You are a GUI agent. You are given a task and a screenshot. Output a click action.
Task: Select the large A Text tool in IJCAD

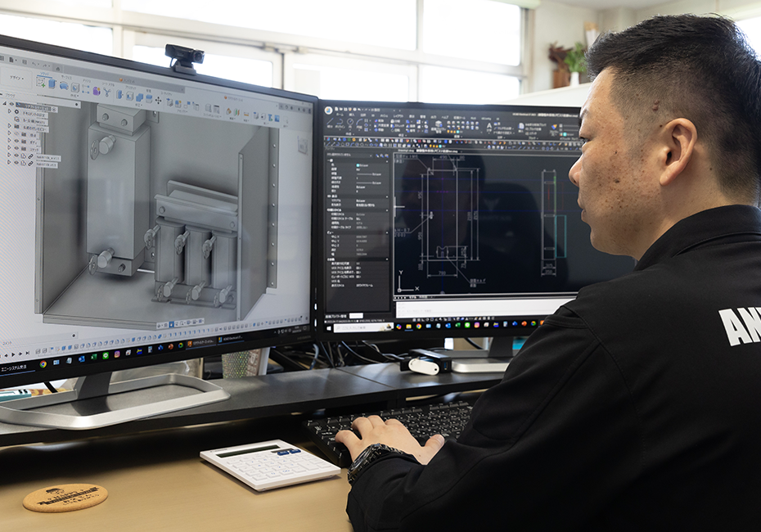point(489,126)
